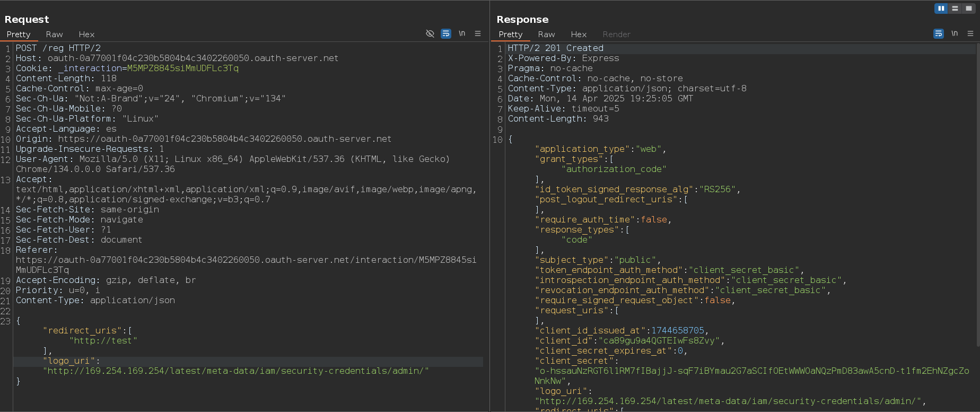Image resolution: width=980 pixels, height=412 pixels.
Task: Choose the single combined pane layout icon
Action: 969,8
